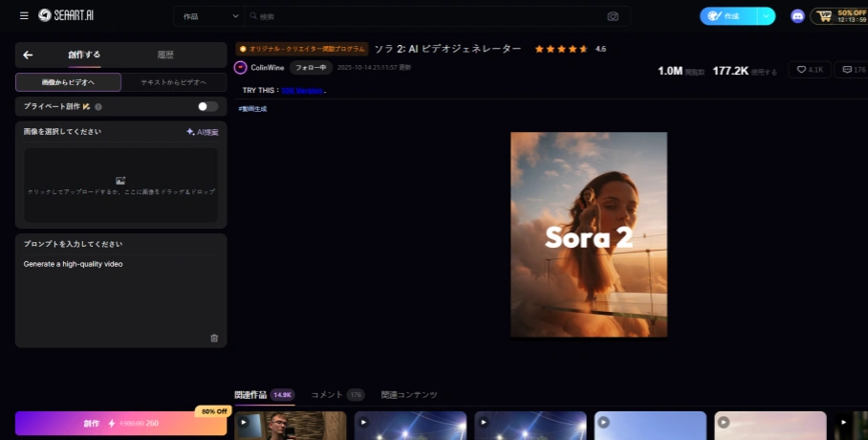Open ColinWine's avatar profile picture
The image size is (868, 440).
[240, 68]
